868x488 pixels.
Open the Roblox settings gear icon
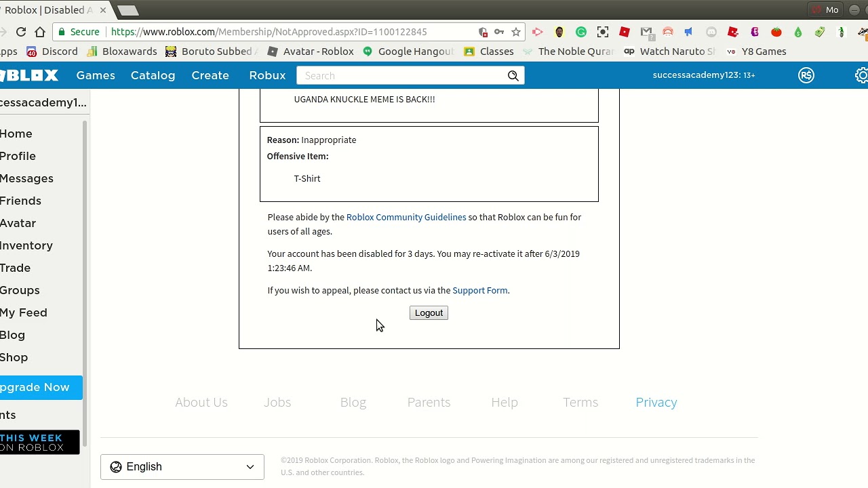pyautogui.click(x=861, y=75)
